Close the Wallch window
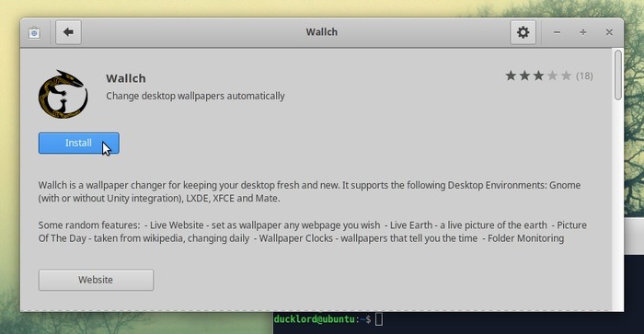This screenshot has width=644, height=334. click(x=609, y=32)
